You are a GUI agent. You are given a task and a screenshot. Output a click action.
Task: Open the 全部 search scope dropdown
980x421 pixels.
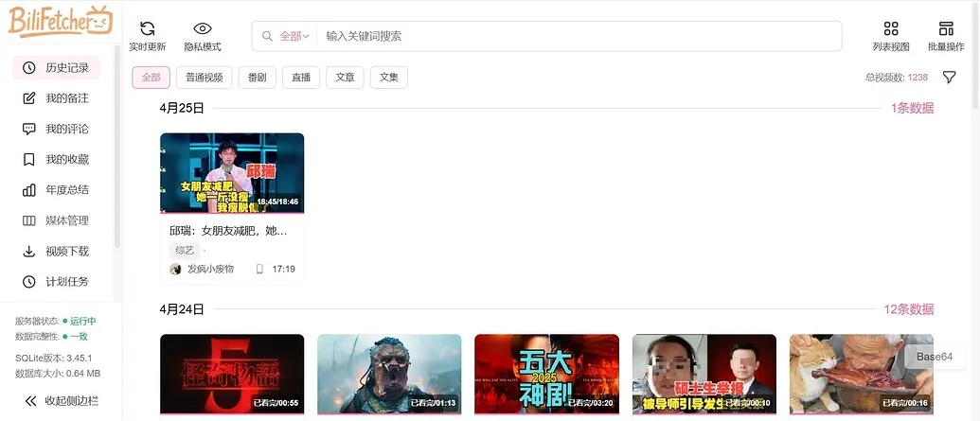[294, 36]
